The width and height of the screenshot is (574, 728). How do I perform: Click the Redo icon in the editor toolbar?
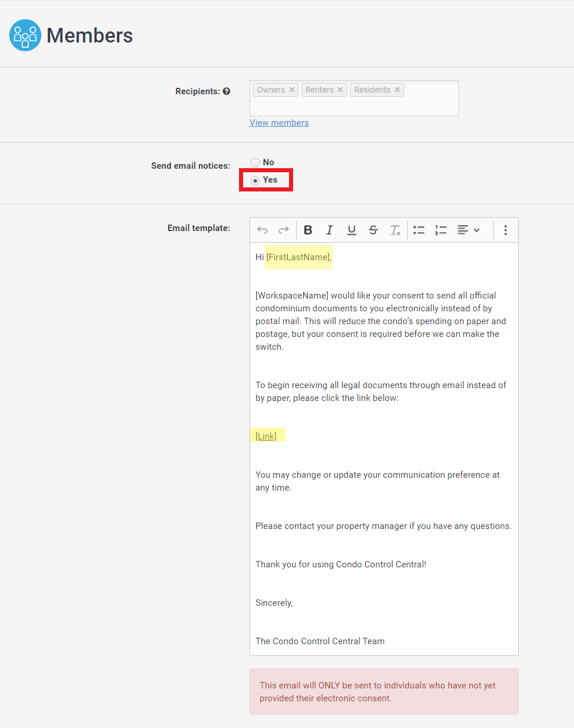click(x=283, y=229)
